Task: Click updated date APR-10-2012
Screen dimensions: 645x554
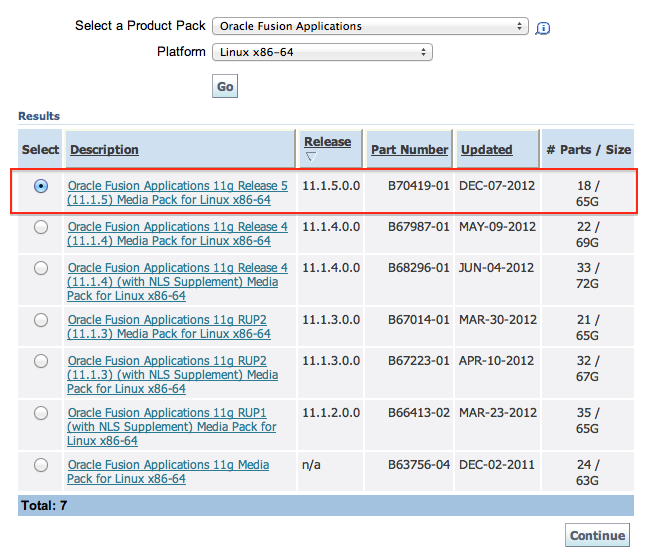Action: (x=497, y=361)
